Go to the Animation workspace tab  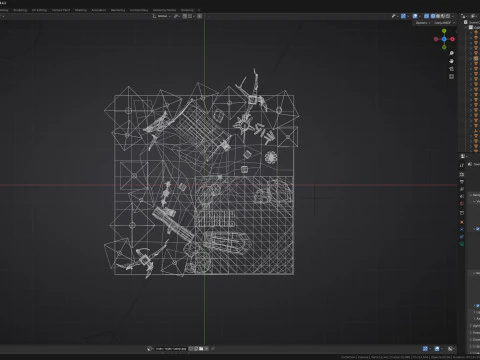pos(99,10)
